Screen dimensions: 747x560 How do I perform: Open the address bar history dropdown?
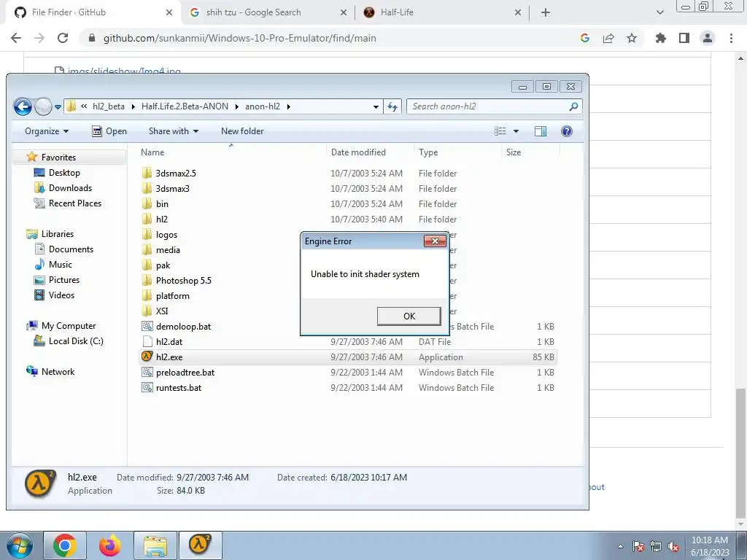tap(376, 106)
